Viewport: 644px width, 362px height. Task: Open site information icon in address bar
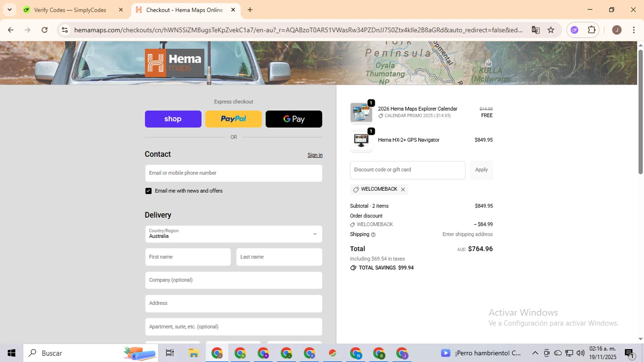65,30
